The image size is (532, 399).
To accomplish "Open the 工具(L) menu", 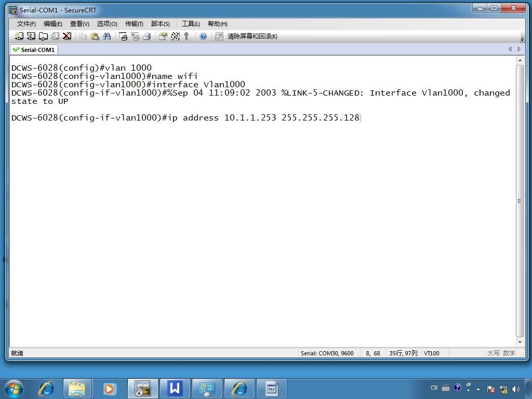I will pos(191,24).
